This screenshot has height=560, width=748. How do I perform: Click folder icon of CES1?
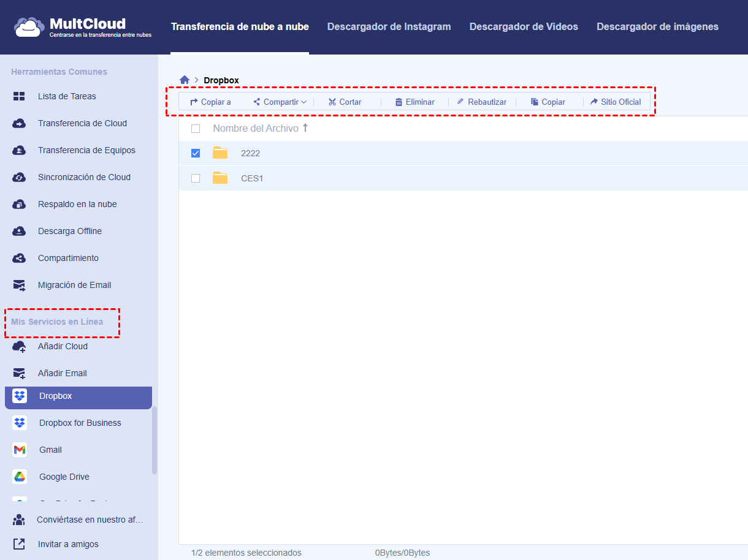[220, 178]
